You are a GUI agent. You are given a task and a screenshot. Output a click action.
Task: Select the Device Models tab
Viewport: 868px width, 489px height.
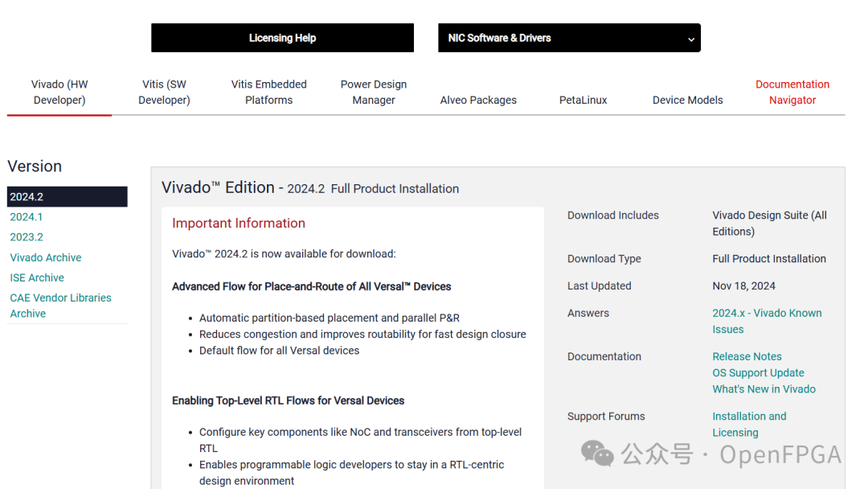[687, 100]
